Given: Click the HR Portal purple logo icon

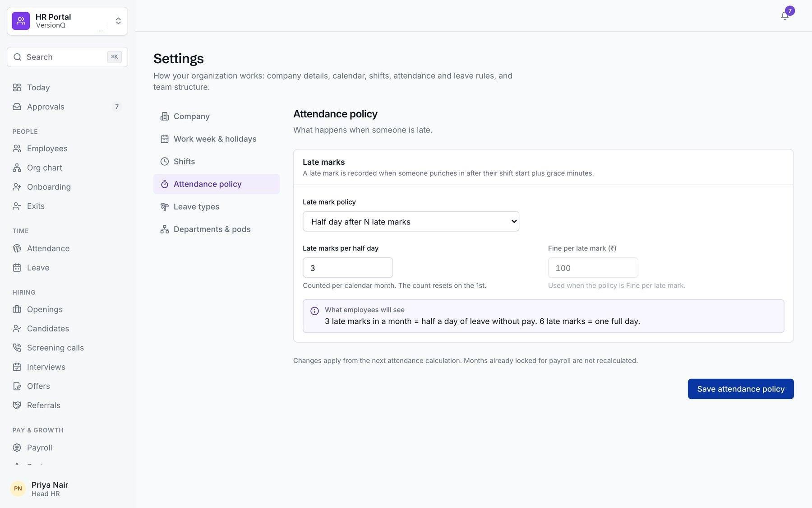Looking at the screenshot, I should tap(21, 21).
